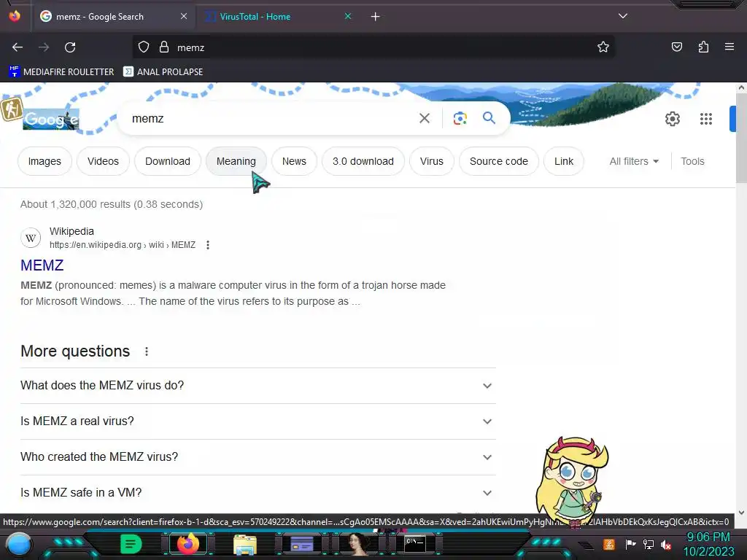The width and height of the screenshot is (747, 560).
Task: Close the memz Google Search tab
Action: 184,16
